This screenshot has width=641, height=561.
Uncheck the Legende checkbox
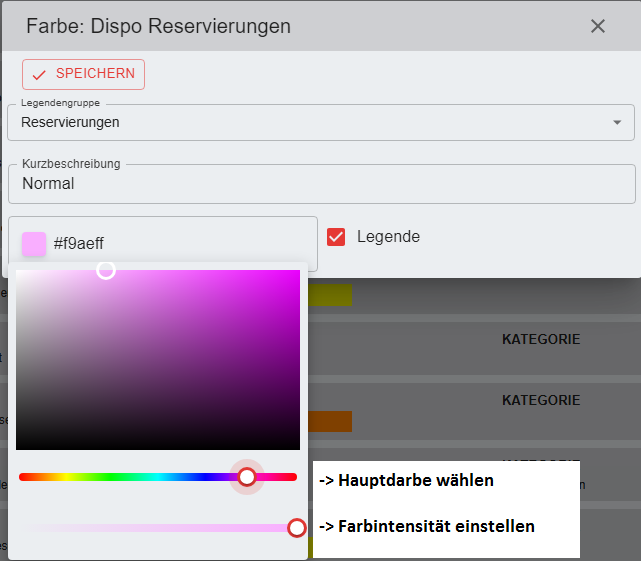(336, 237)
